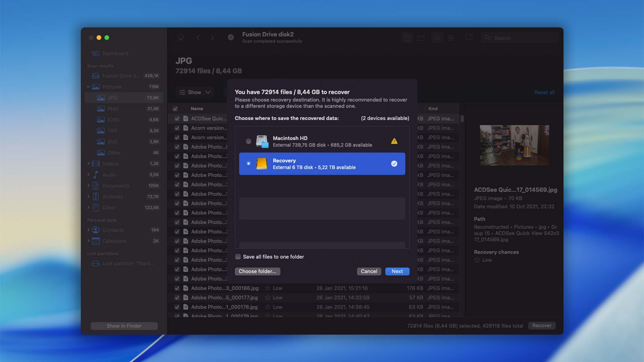Image resolution: width=644 pixels, height=362 pixels.
Task: Click the Next button in the dialog
Action: tap(397, 271)
